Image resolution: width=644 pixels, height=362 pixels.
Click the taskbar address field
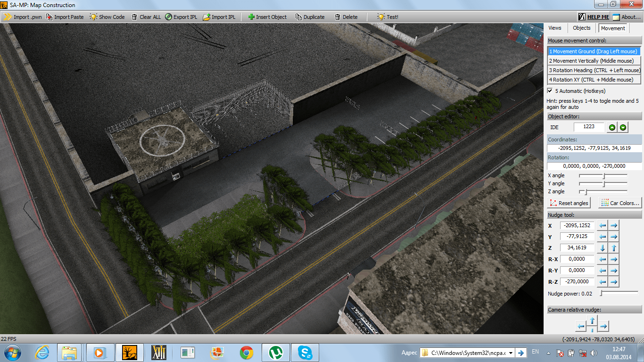point(466,353)
